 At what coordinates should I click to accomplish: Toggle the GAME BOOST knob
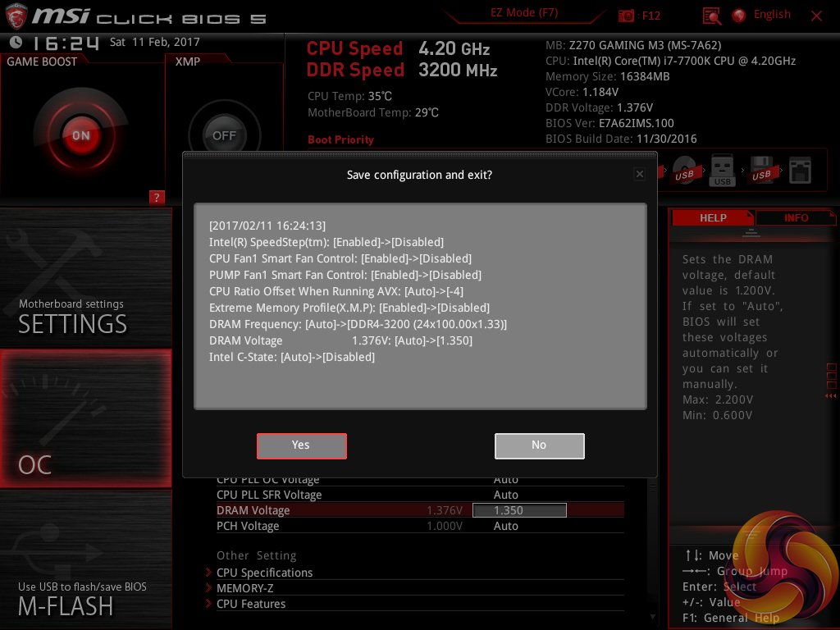(81, 135)
